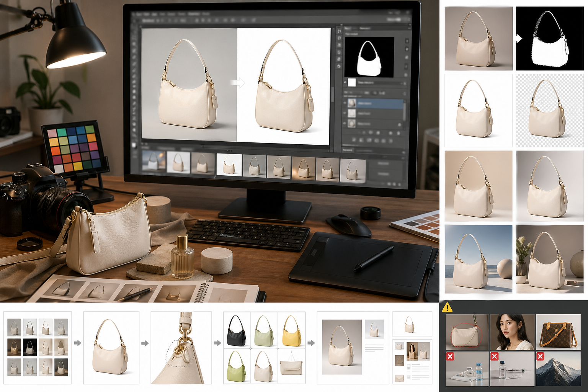Click the circular refresh icon in the panel sidebar
This screenshot has width=588, height=392.
339,66
